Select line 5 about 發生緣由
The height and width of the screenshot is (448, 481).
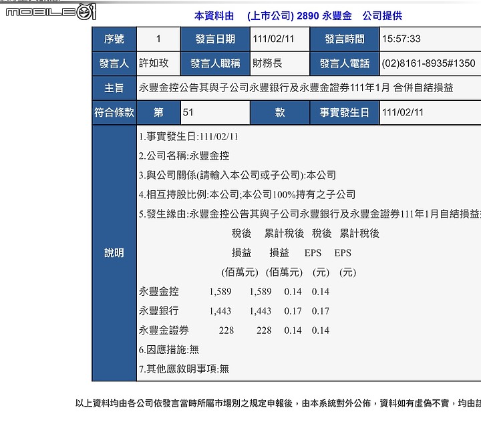pyautogui.click(x=310, y=214)
